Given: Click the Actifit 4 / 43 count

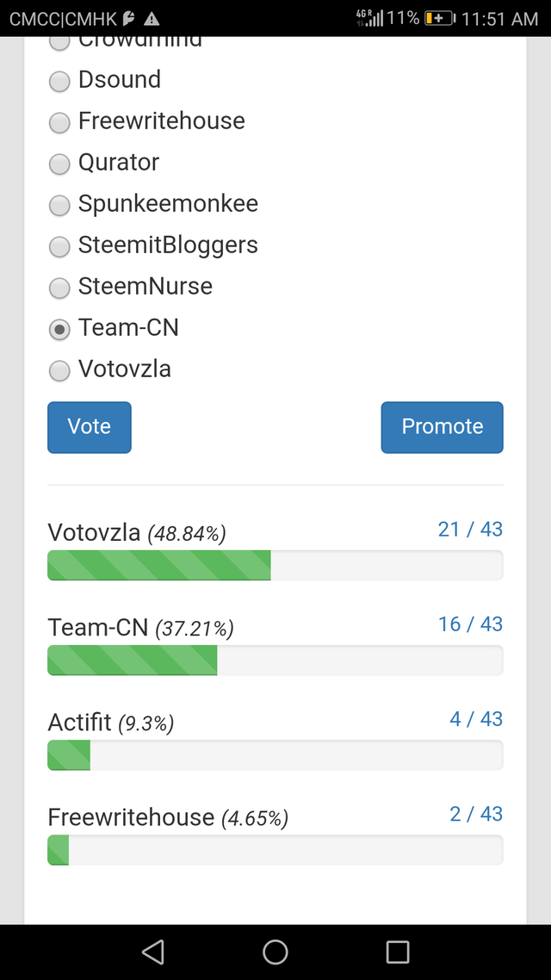Looking at the screenshot, I should pyautogui.click(x=476, y=719).
